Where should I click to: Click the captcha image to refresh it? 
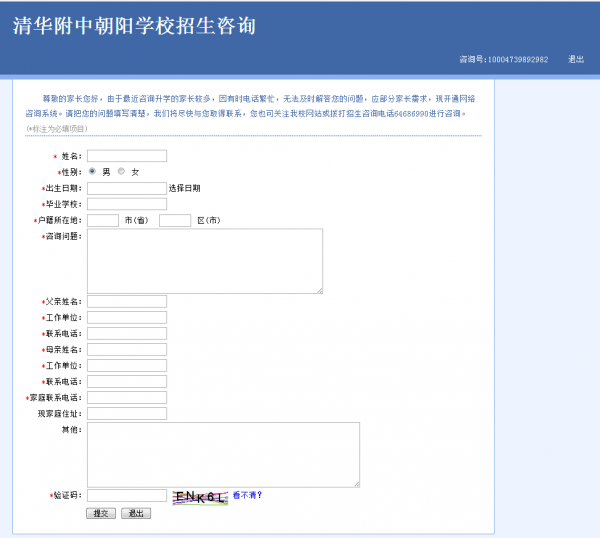[x=199, y=496]
